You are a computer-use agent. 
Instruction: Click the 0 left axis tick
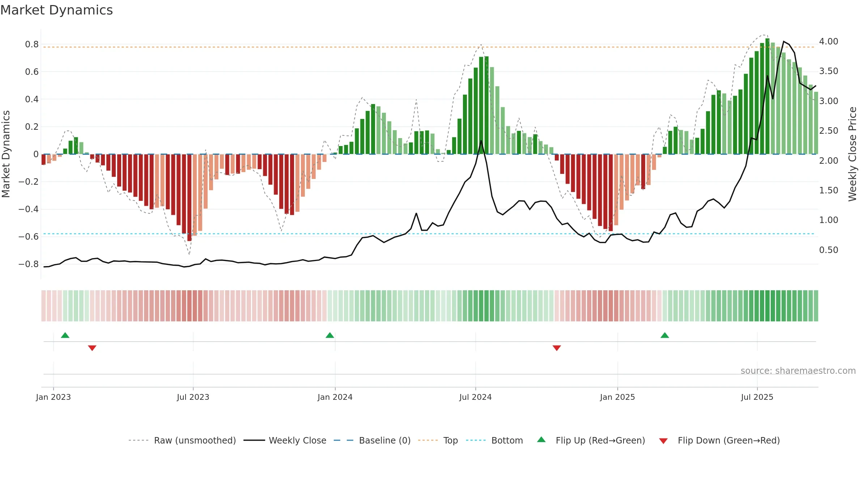[36, 154]
